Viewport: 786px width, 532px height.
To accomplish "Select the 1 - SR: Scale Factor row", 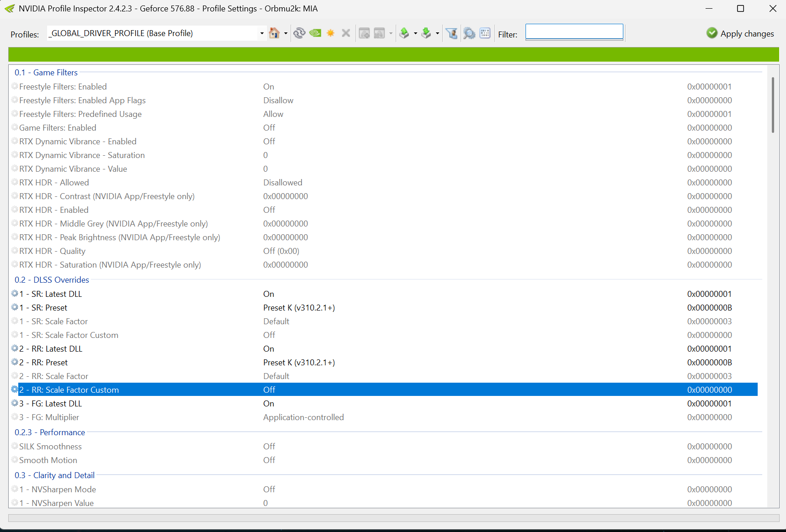I will point(384,321).
